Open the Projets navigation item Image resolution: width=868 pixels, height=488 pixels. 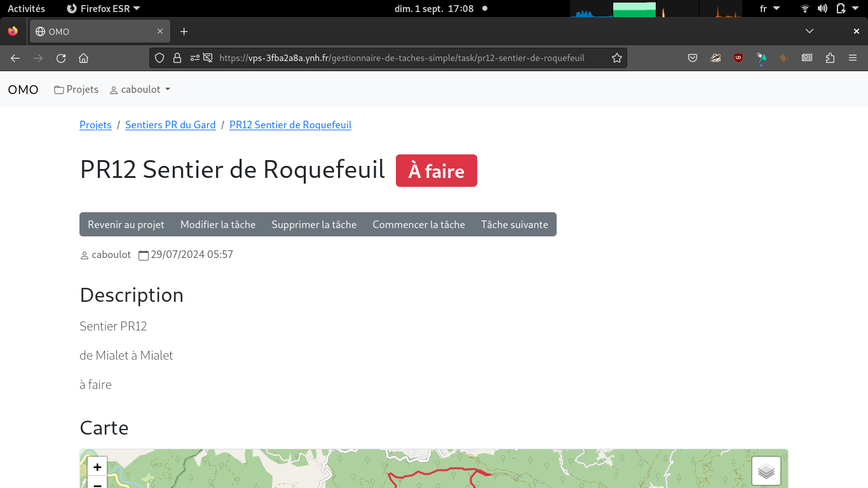tap(76, 90)
